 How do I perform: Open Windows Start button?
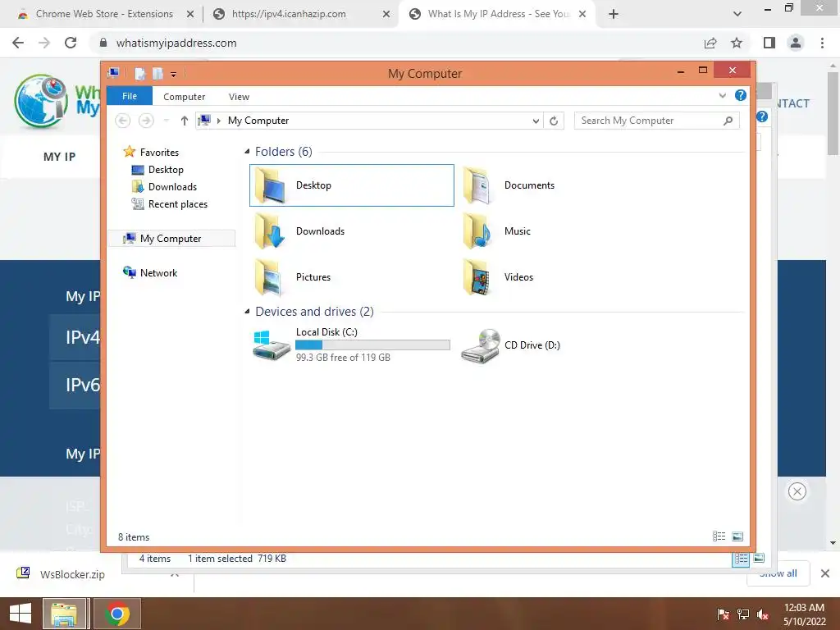21,614
